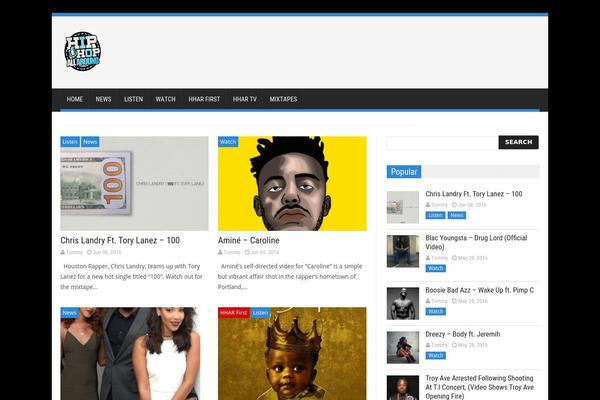Go to the NEWS section
This screenshot has width=600, height=400.
103,99
